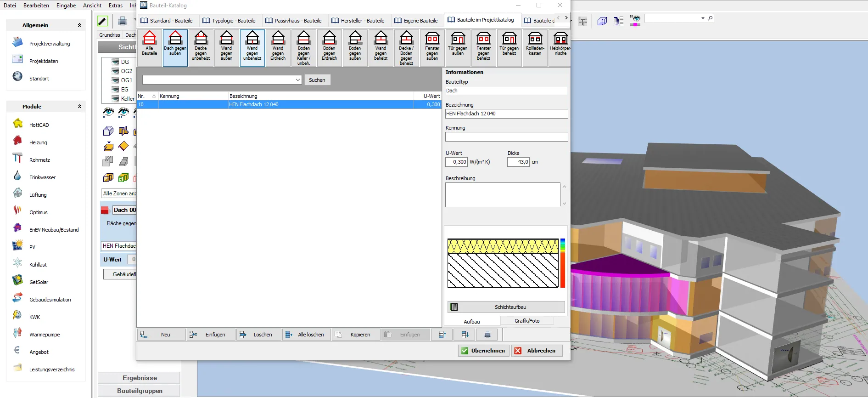Open the GetSolar module
Image resolution: width=868 pixels, height=398 pixels.
[39, 282]
